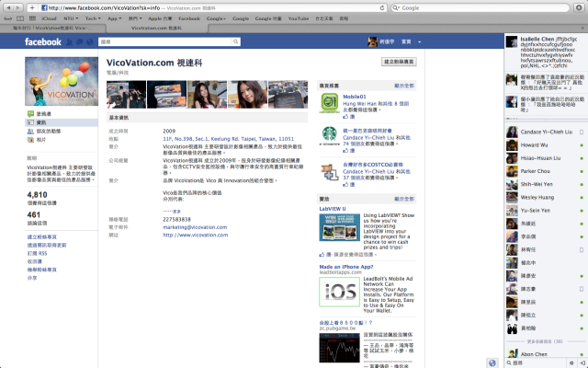The width and height of the screenshot is (588, 368).
Task: Click the Mobile01 page name link
Action: click(x=355, y=97)
